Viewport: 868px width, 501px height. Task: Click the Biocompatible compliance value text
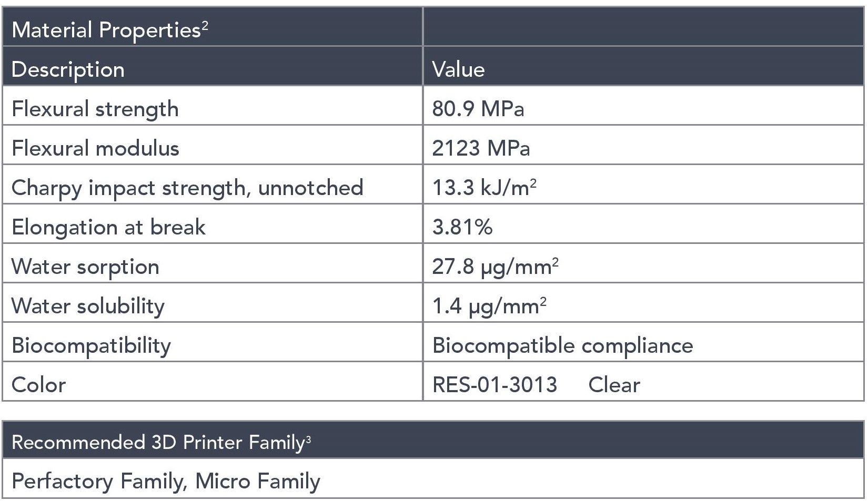562,345
